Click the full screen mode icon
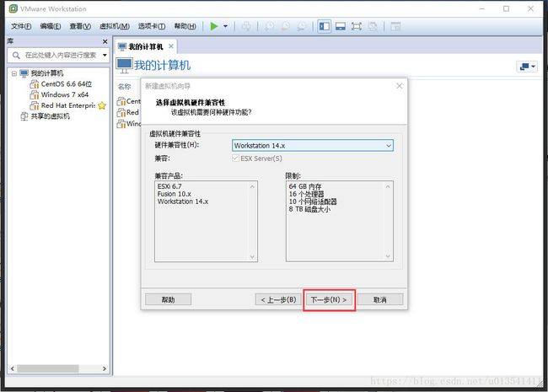Image resolution: width=548 pixels, height=392 pixels. point(356,26)
